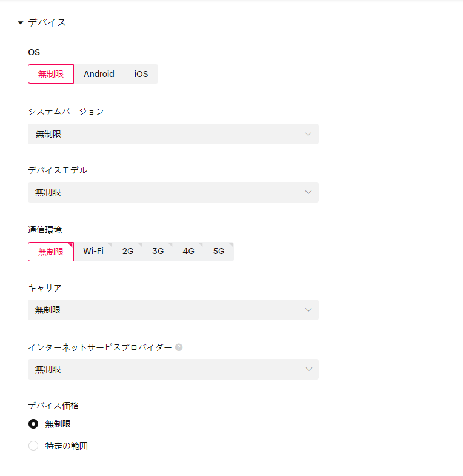Screen dimensions: 463x476
Task: Choose Android as the OS
Action: pos(99,74)
